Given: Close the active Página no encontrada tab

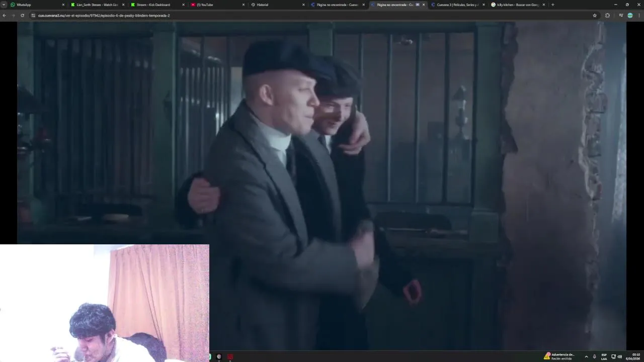Looking at the screenshot, I should [x=424, y=5].
